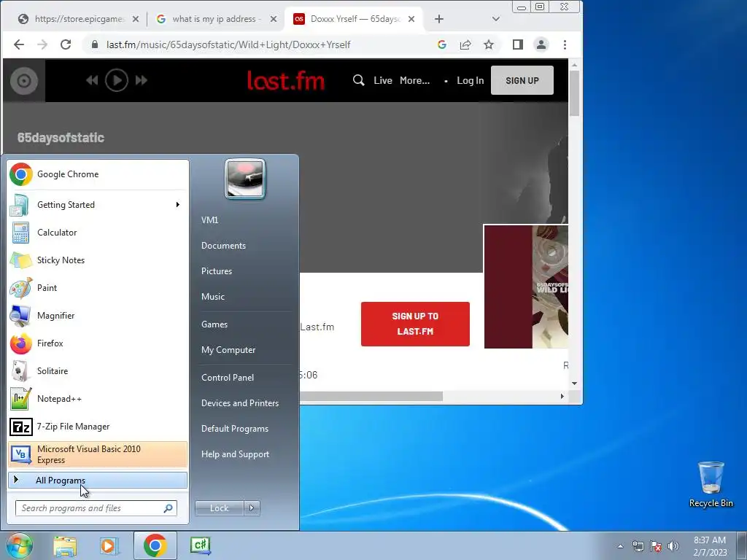Open Music folder link

(x=213, y=297)
